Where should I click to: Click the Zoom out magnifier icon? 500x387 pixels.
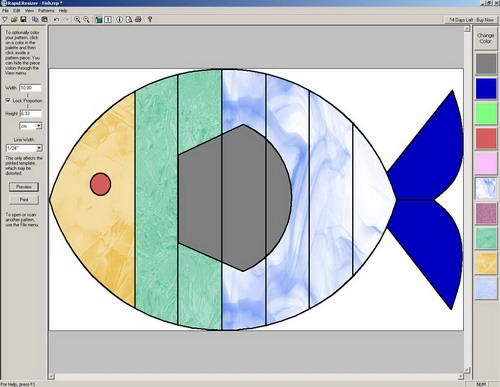[x=86, y=20]
